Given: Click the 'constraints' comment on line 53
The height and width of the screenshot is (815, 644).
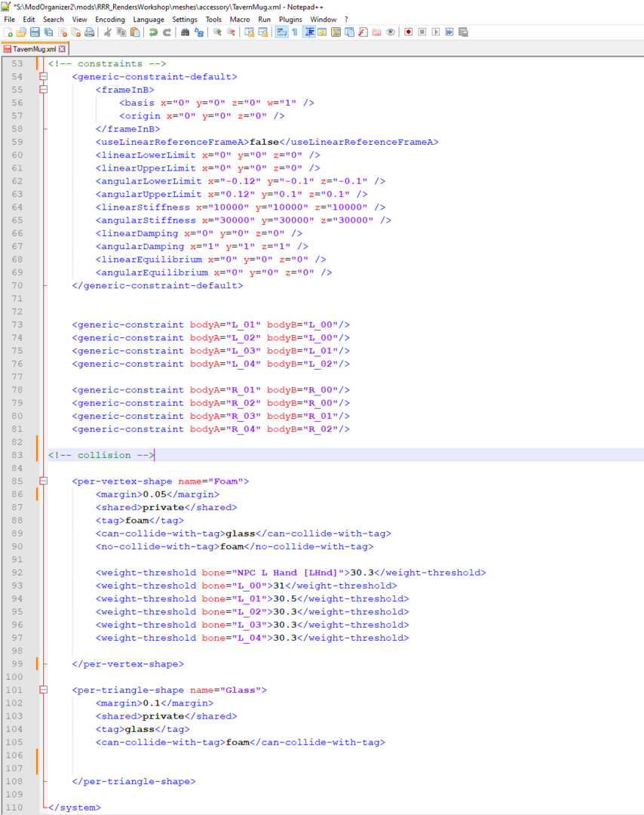Looking at the screenshot, I should (x=109, y=63).
